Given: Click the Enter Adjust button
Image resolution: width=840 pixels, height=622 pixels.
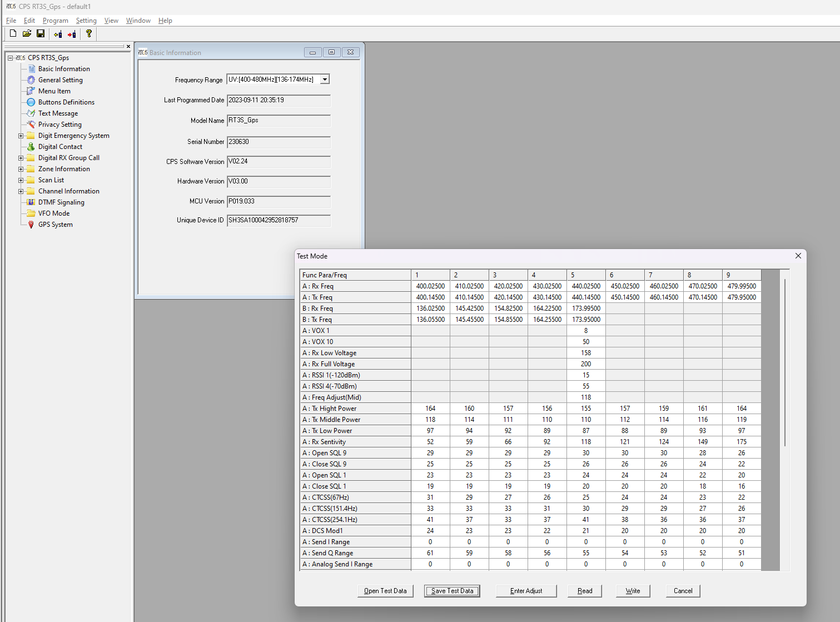Looking at the screenshot, I should click(526, 591).
